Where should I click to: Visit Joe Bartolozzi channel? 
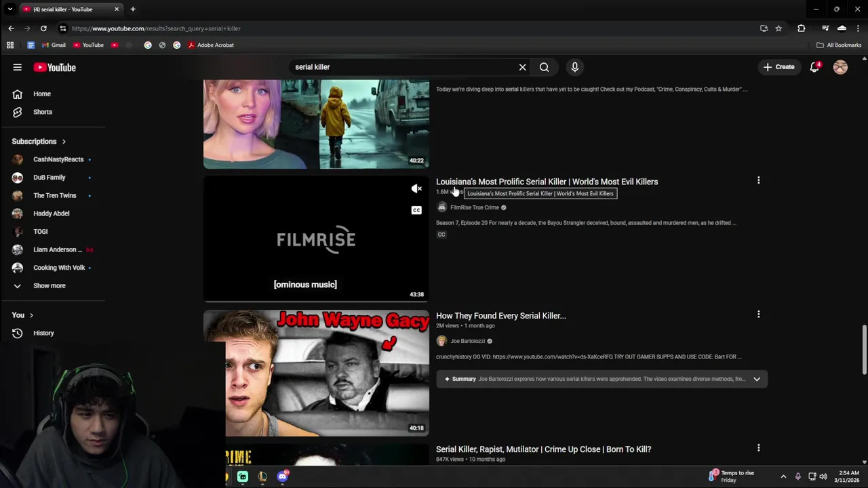tap(467, 341)
